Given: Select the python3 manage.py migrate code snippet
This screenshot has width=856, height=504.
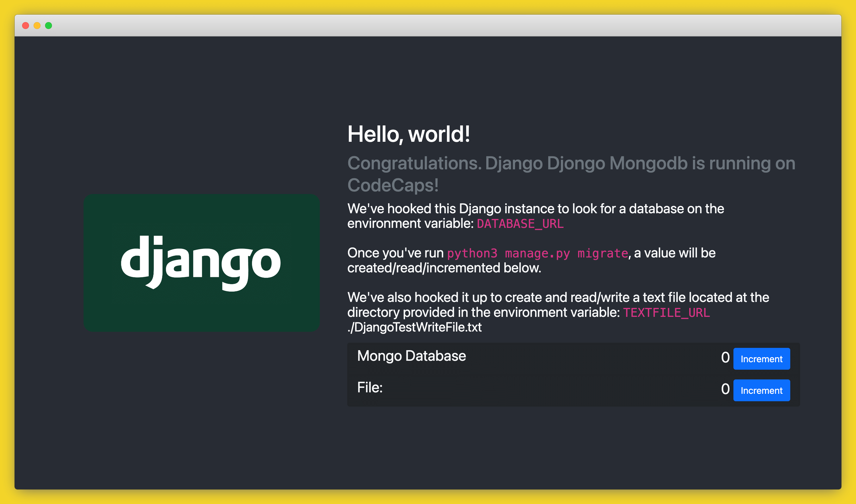Looking at the screenshot, I should (537, 253).
